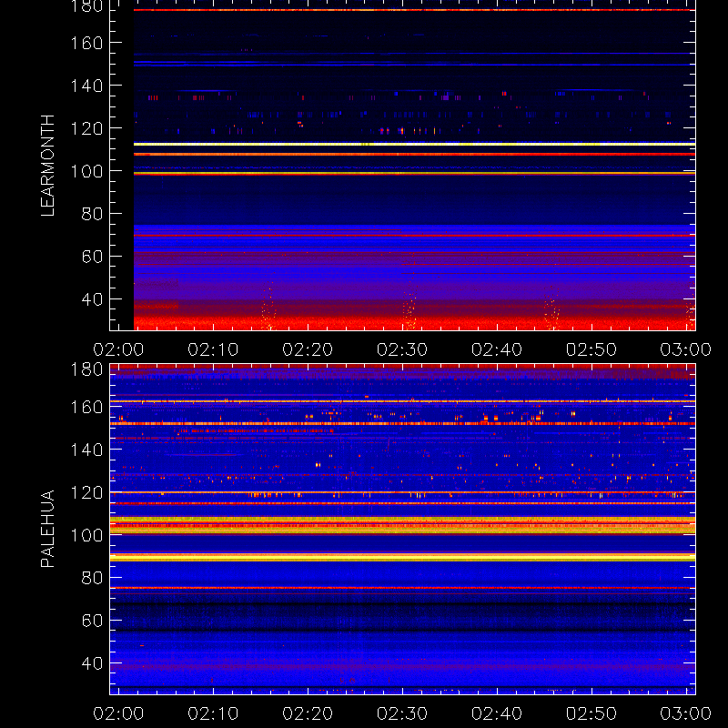
Task: Click 02:10 time label under Learmonth plot
Action: pyautogui.click(x=213, y=349)
